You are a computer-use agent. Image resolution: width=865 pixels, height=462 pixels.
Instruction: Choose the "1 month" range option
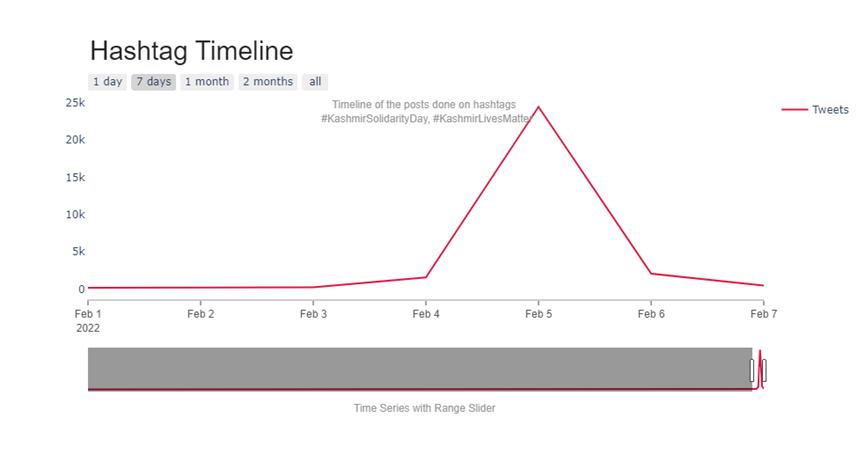(206, 82)
